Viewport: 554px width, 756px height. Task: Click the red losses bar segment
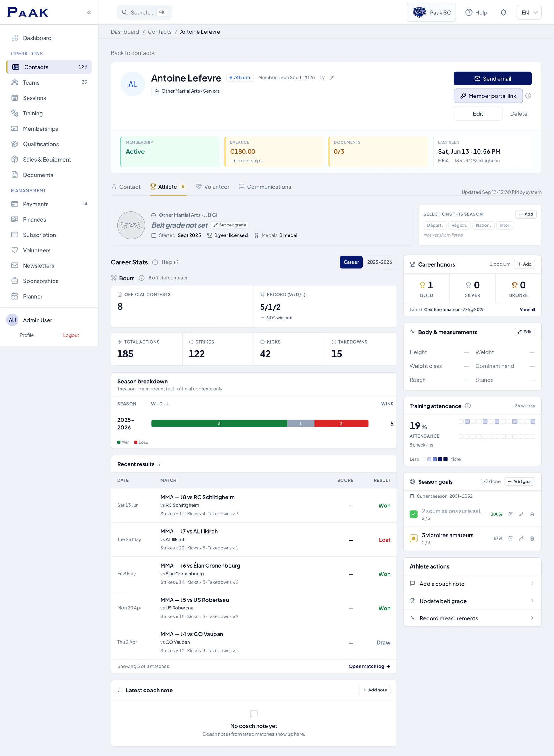(x=341, y=423)
